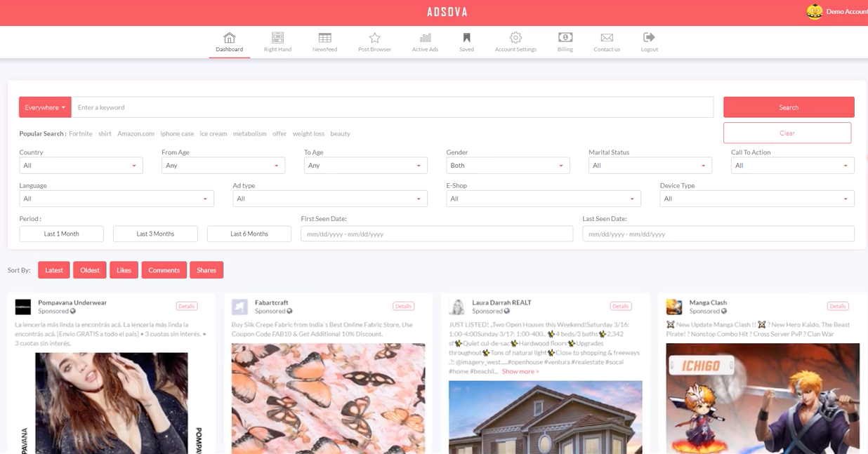Open the Manga Clash Ichigo ad image
868x454 pixels.
coord(763,399)
